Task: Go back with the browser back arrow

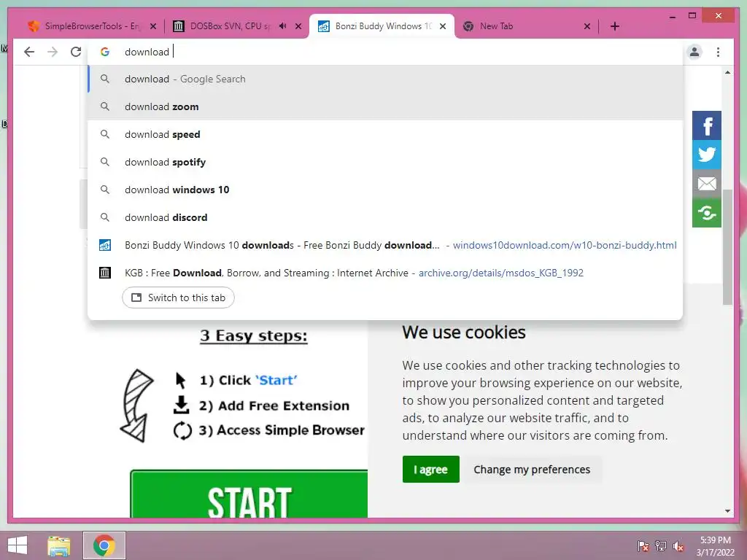Action: point(29,52)
